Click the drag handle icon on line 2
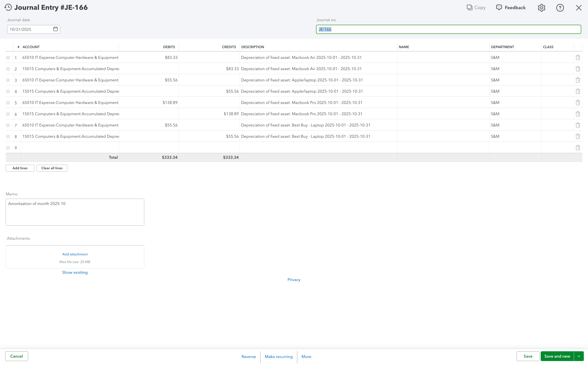 (x=8, y=69)
